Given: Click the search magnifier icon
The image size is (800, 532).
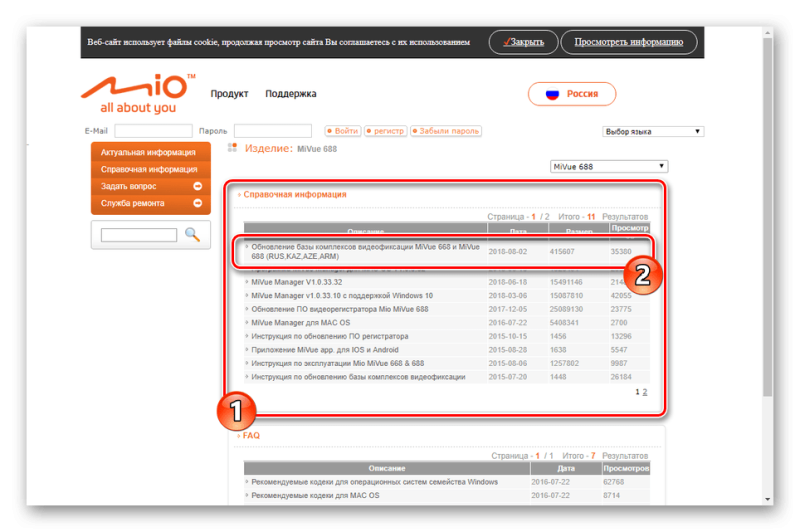Looking at the screenshot, I should (x=192, y=235).
